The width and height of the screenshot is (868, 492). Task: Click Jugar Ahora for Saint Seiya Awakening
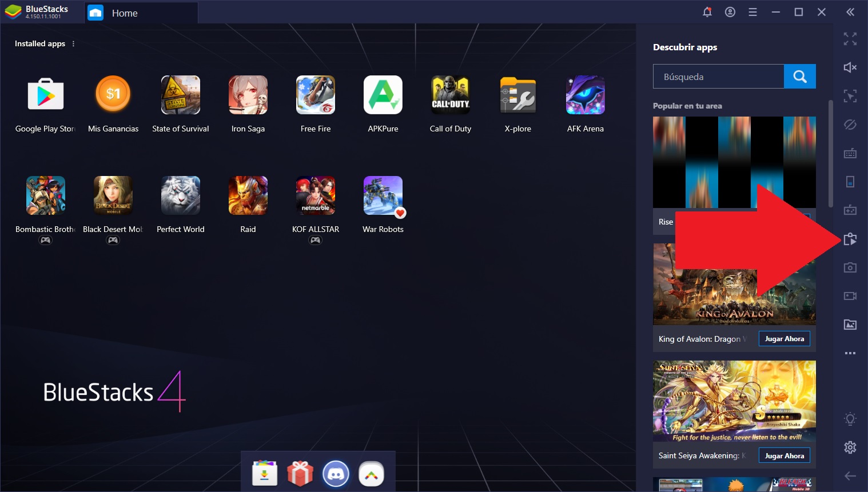784,456
